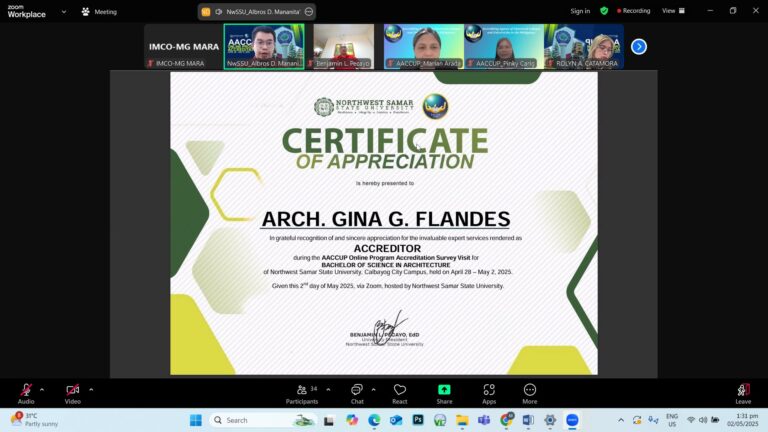The image size is (768, 432).
Task: Open the Windows Start menu
Action: click(195, 420)
